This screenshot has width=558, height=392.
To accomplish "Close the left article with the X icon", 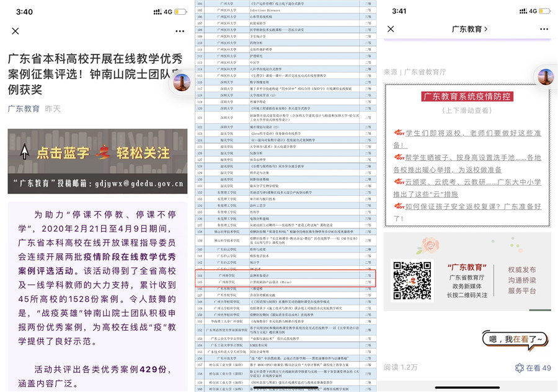I will click(x=15, y=31).
